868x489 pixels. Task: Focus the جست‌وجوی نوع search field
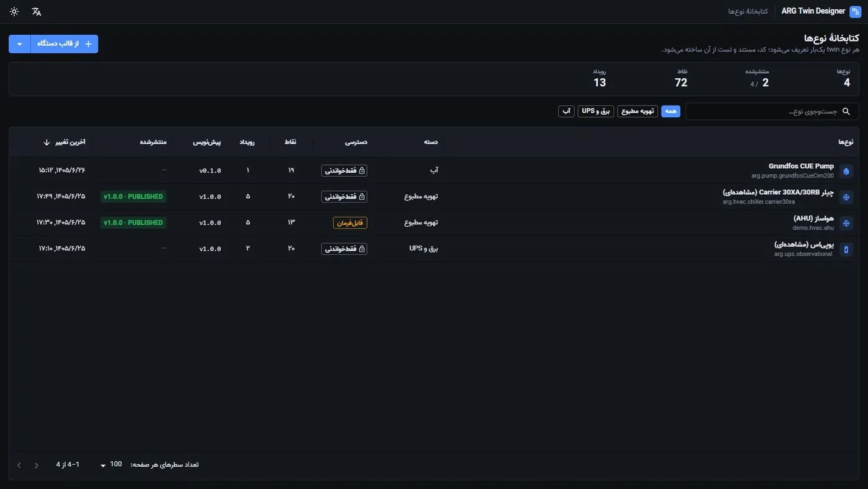(772, 112)
